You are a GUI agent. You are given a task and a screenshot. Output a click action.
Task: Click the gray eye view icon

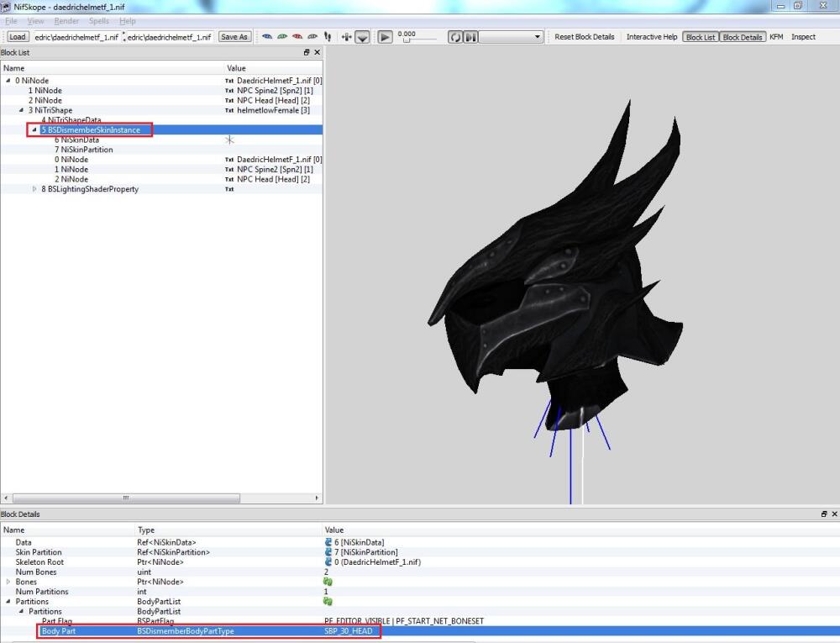312,37
